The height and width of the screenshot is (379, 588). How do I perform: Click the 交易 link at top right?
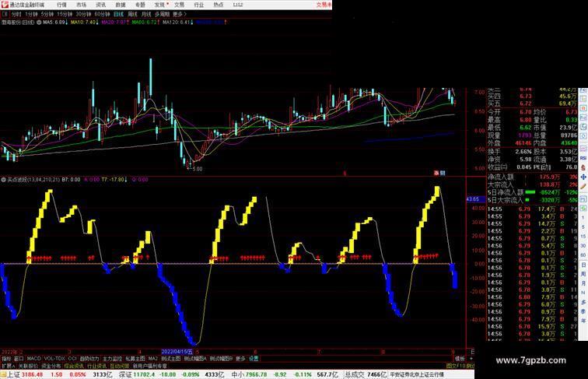click(x=324, y=5)
